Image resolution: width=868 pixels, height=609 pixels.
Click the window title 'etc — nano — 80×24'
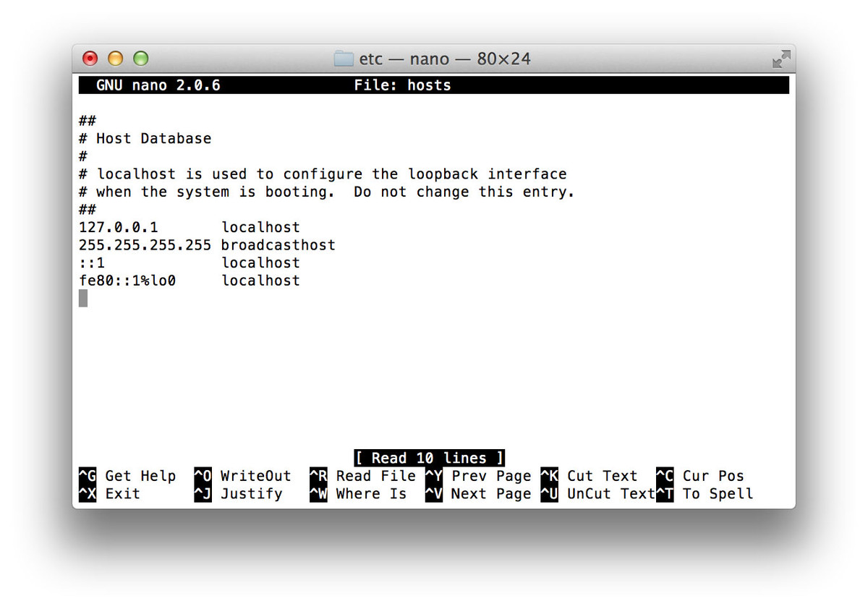click(445, 59)
